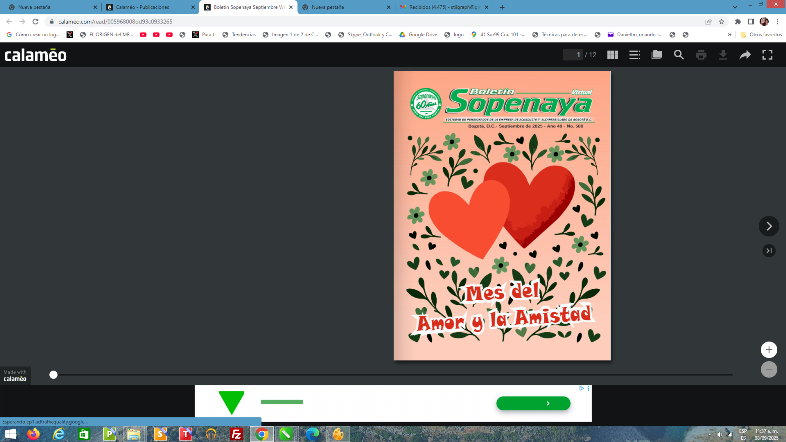This screenshot has width=786, height=442.
Task: Switch to Calaméo - Publicaciones tab
Action: (x=146, y=6)
